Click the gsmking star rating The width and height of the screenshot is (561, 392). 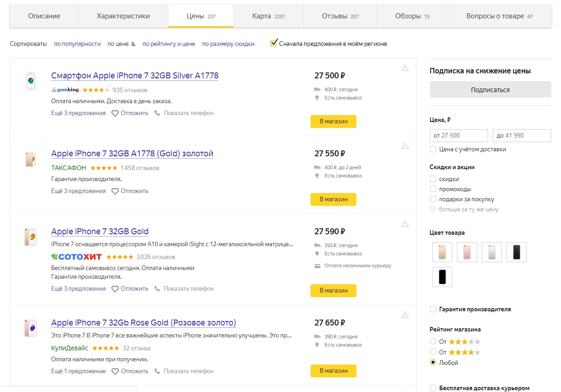coord(96,90)
